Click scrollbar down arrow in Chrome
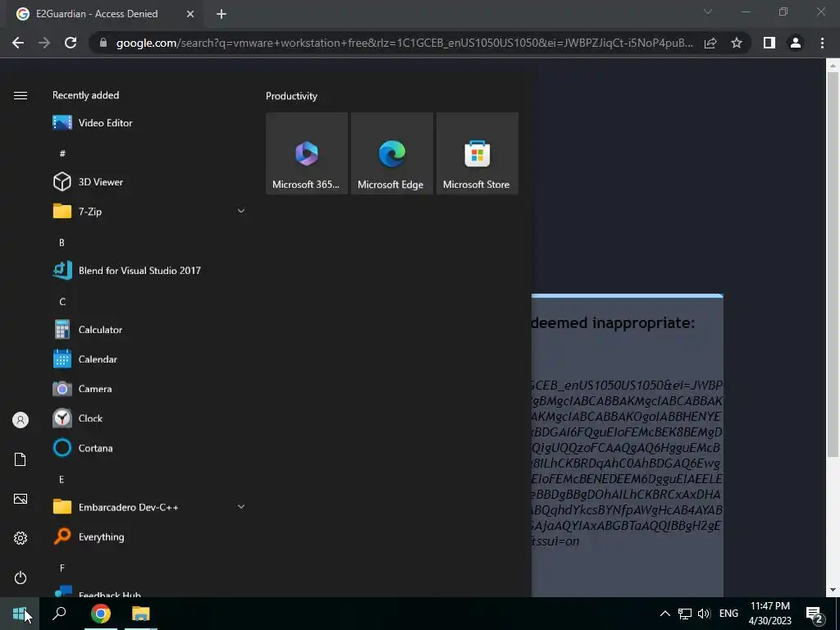 [833, 590]
